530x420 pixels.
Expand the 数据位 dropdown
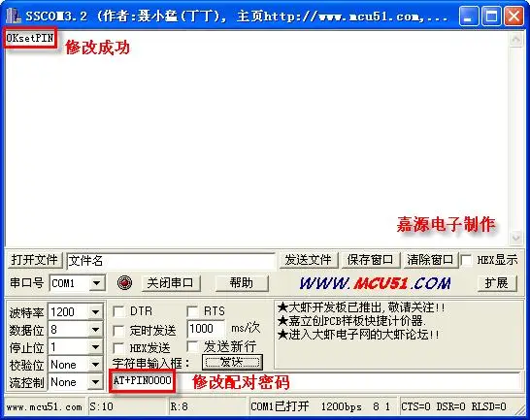pyautogui.click(x=96, y=329)
